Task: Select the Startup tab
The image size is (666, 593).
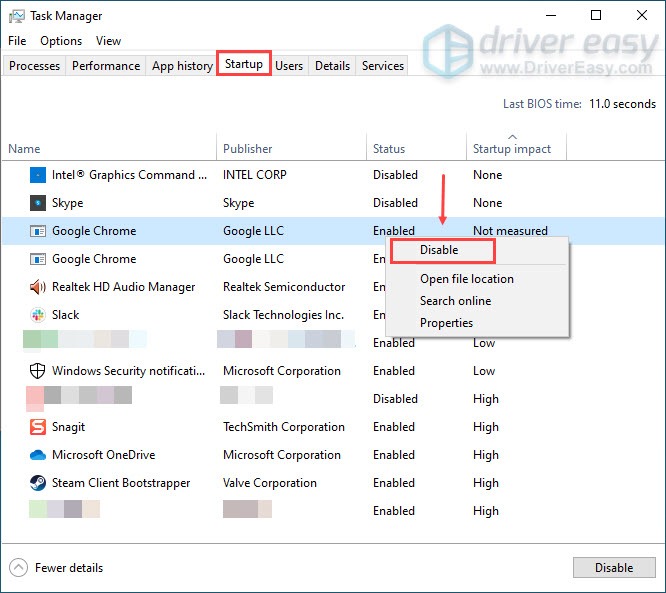Action: point(244,64)
